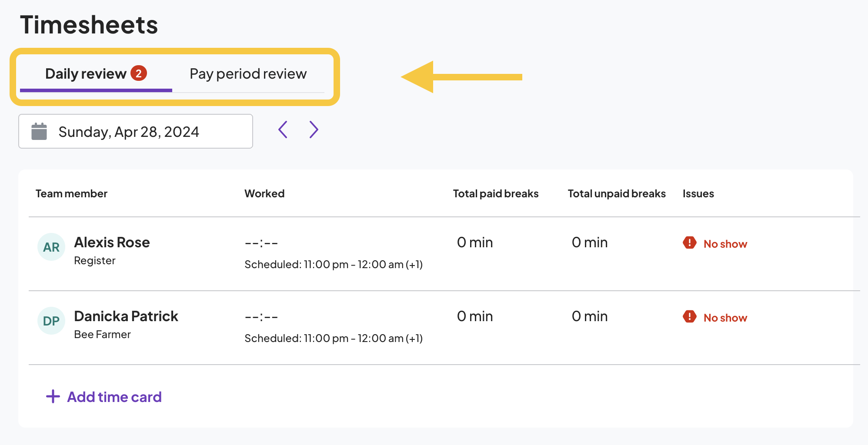
Task: Open Danicka Patrick's time card name
Action: (x=126, y=316)
